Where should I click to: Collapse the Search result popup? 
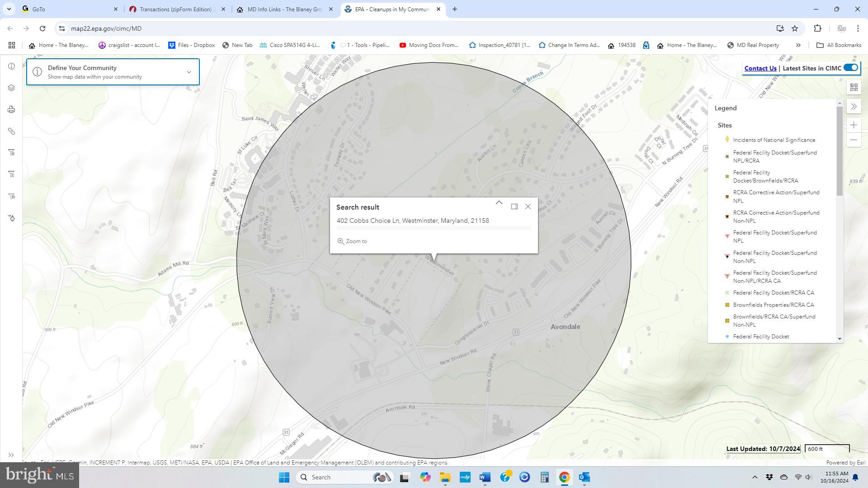tap(499, 203)
